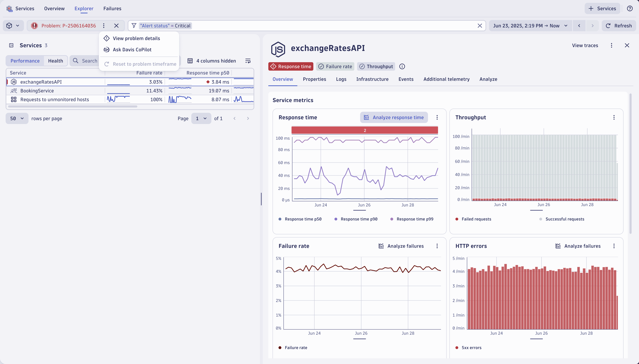Click Analyze response time button
This screenshot has width=639, height=364.
point(394,117)
